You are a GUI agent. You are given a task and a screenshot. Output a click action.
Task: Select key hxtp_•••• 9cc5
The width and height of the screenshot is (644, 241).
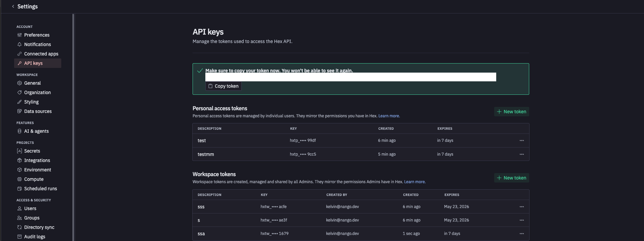point(303,154)
